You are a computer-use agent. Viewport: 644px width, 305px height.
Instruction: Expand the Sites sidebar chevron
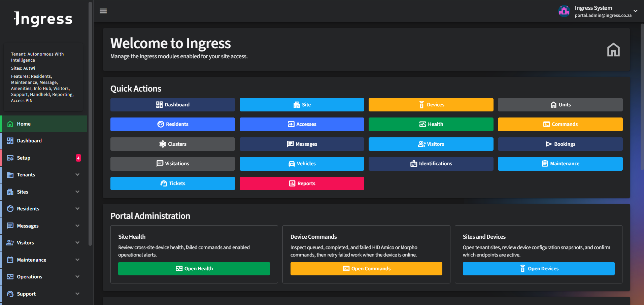[77, 192]
